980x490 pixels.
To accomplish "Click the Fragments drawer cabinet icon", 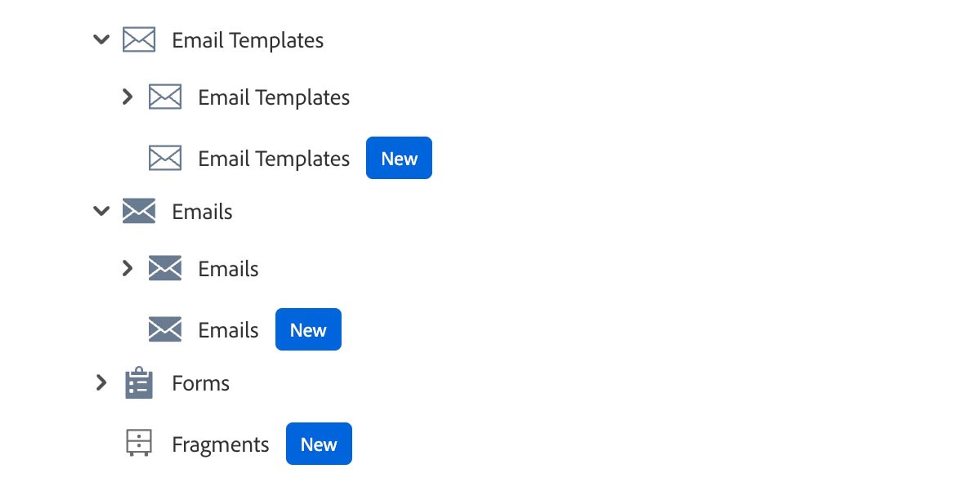I will click(139, 443).
